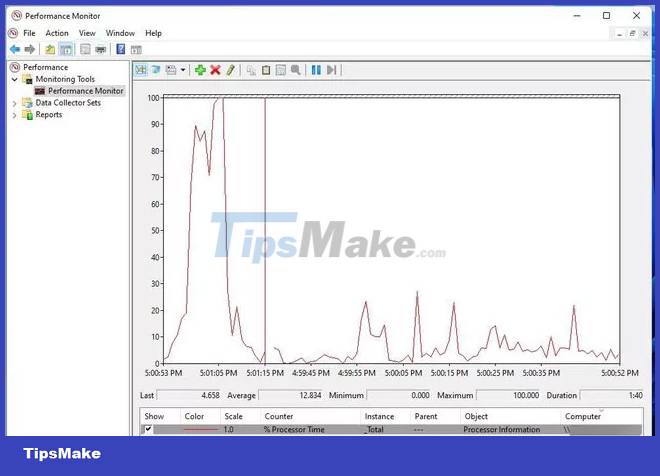Sort by the Computer column header
This screenshot has height=476, width=660.
pyautogui.click(x=583, y=416)
